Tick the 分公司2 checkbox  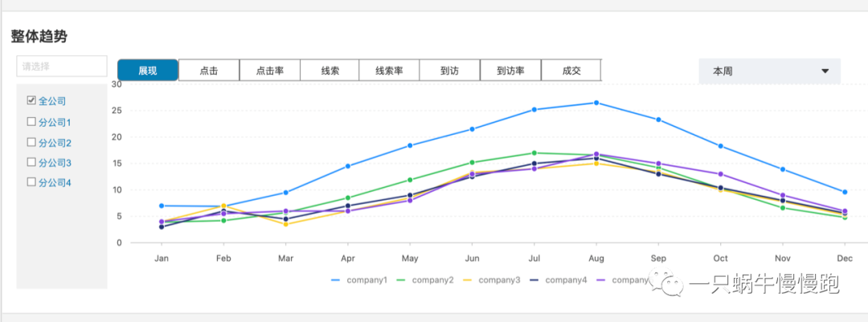point(31,142)
